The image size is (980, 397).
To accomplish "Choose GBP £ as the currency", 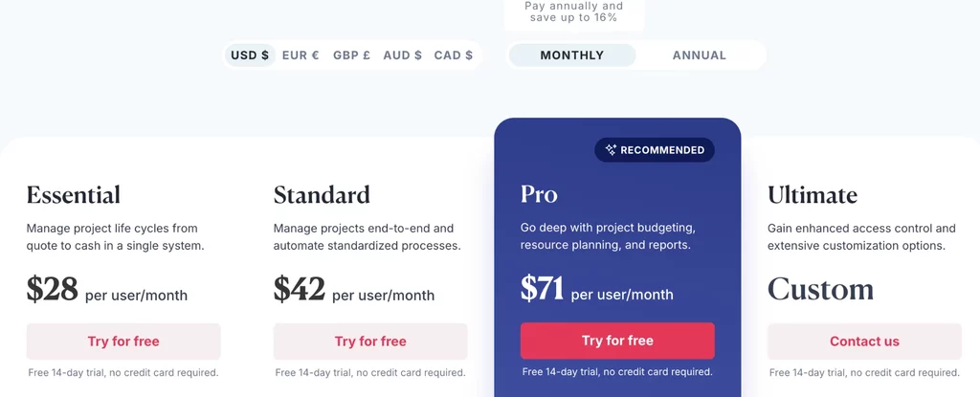I will coord(351,55).
